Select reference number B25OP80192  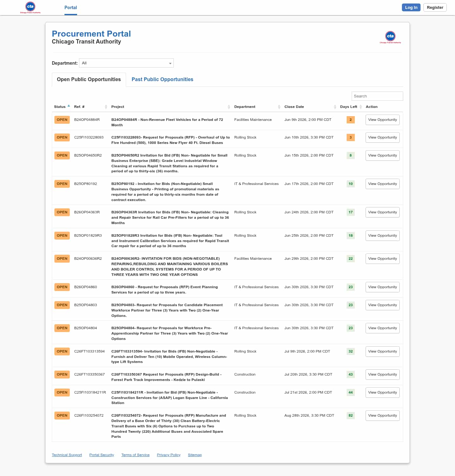(x=86, y=184)
